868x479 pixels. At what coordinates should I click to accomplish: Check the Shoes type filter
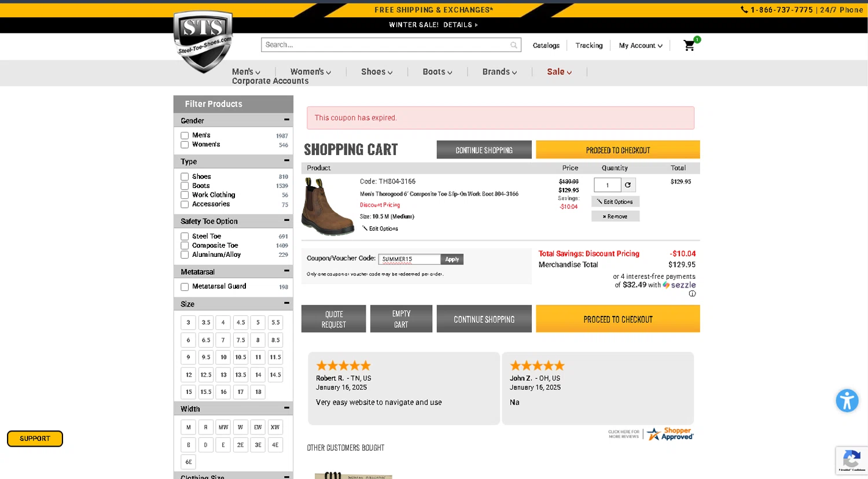185,177
